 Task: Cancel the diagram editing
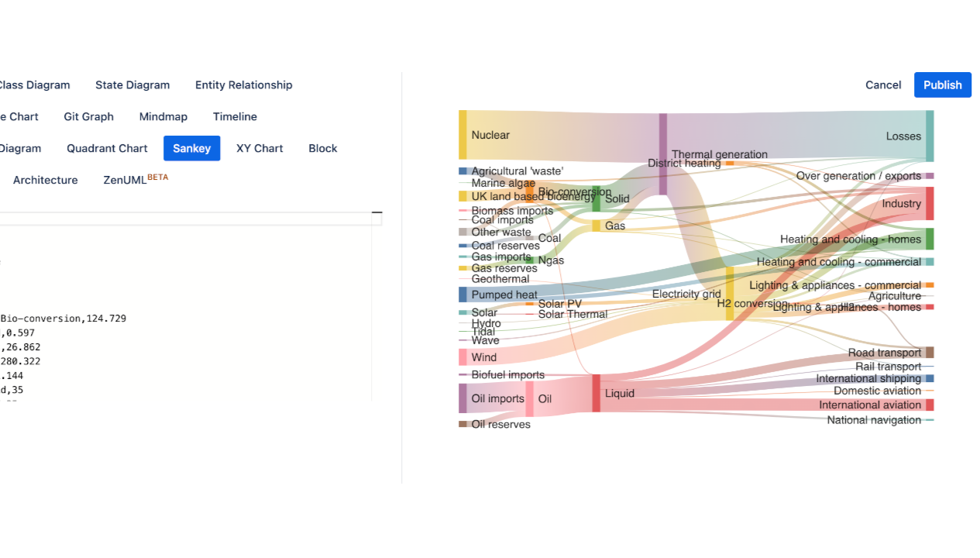point(883,85)
